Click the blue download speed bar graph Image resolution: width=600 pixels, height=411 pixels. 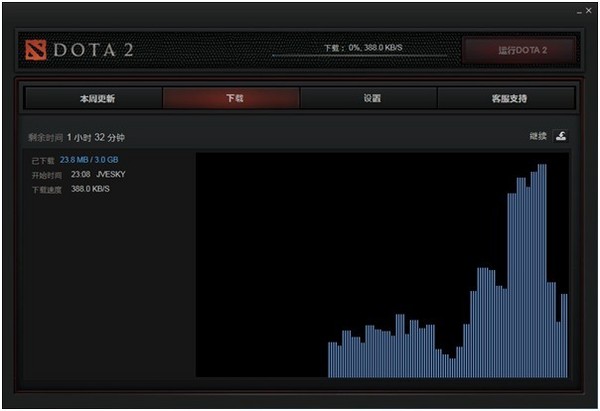point(448,271)
